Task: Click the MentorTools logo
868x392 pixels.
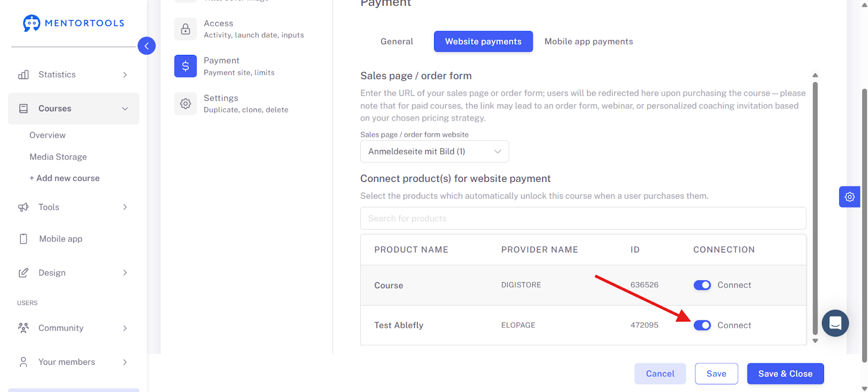Action: (74, 23)
